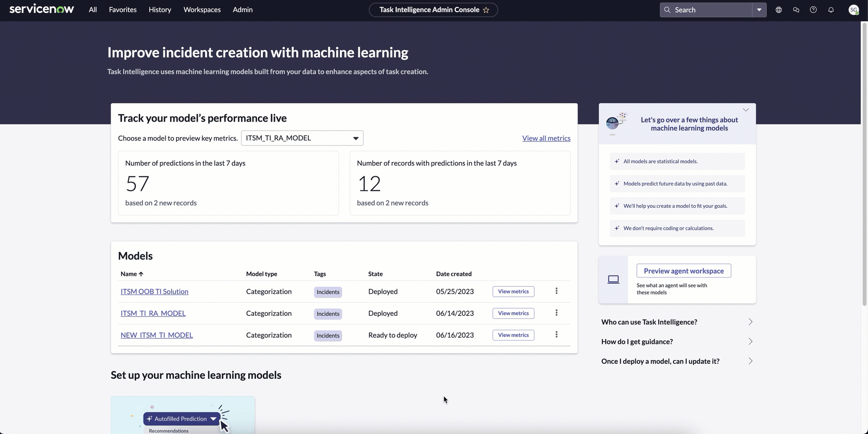Click the 05/25/2023 date cell
This screenshot has height=434, width=868.
455,292
